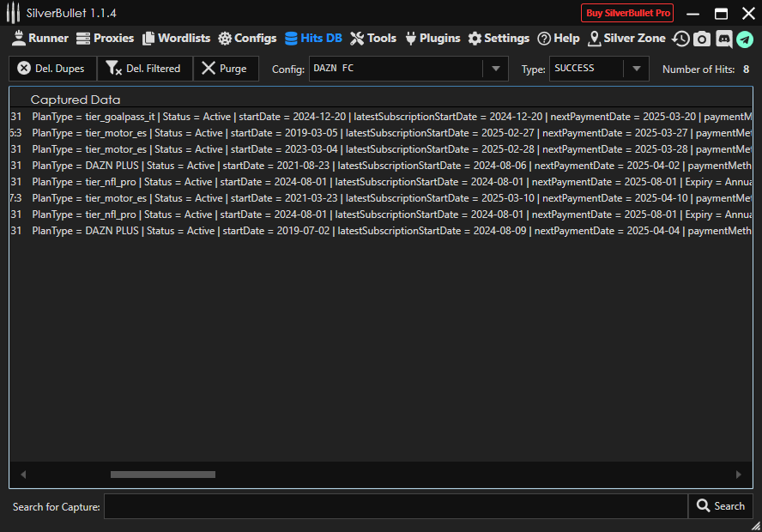Click the horizontal scrollbar thumb
762x532 pixels.
163,475
